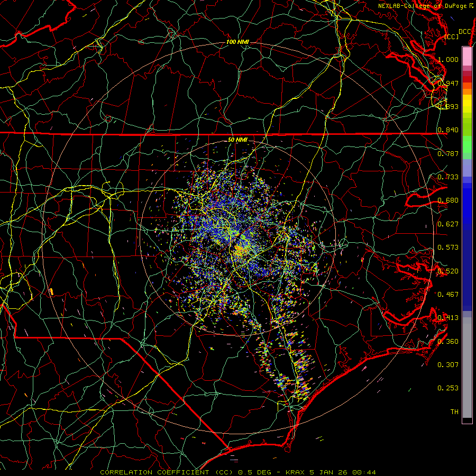This screenshot has height=476, width=476.
Task: Click the 50 NMI range ring label
Action: pos(237,140)
